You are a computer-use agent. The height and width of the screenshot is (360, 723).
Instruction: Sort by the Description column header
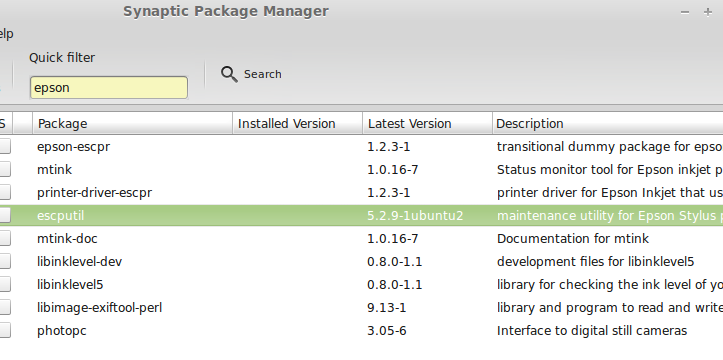(607, 124)
